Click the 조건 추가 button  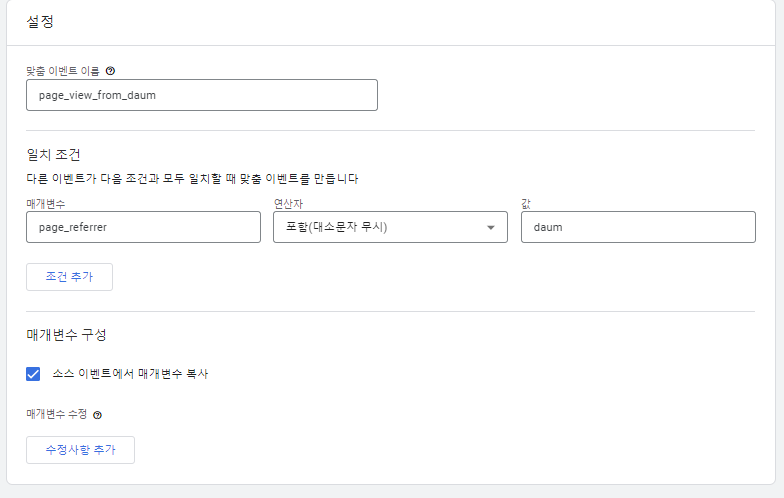point(70,276)
